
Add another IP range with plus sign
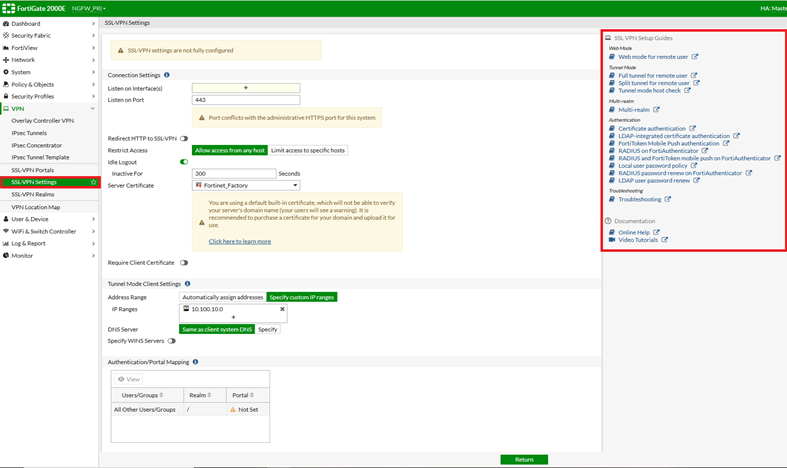[233, 317]
